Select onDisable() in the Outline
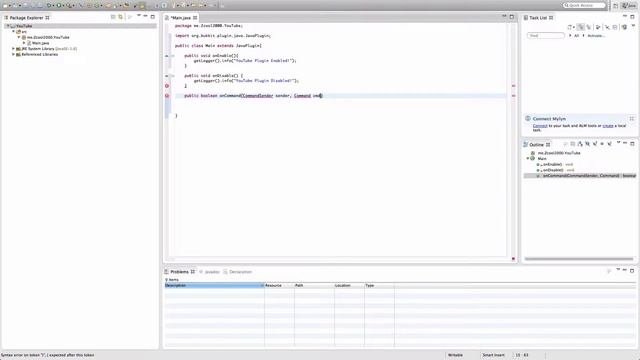The height and width of the screenshot is (360, 640). pos(555,170)
